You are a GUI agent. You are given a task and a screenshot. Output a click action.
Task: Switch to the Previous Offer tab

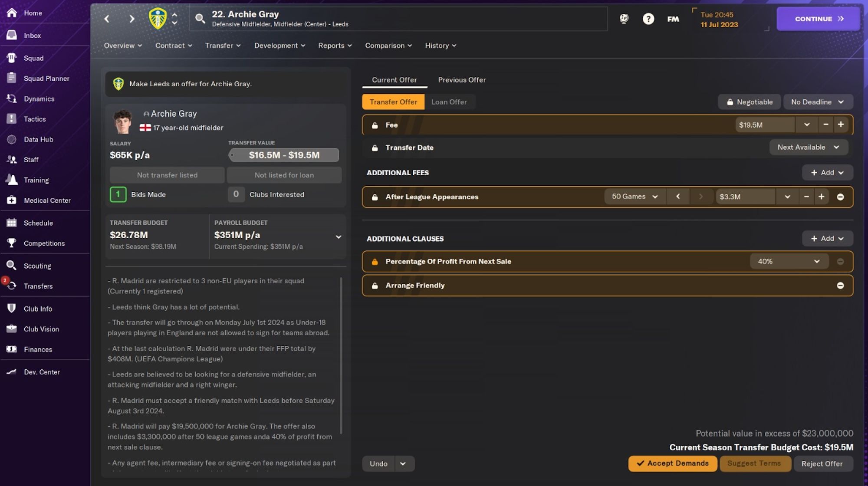point(462,80)
